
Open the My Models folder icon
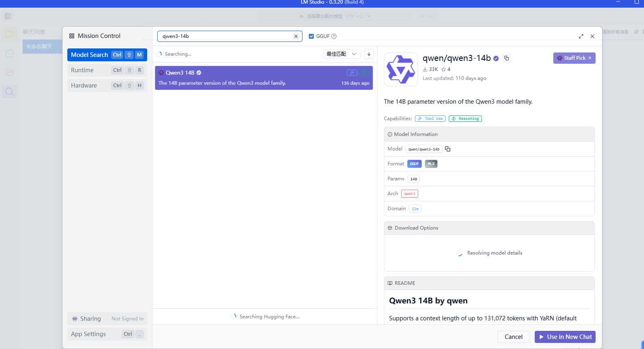[x=9, y=72]
